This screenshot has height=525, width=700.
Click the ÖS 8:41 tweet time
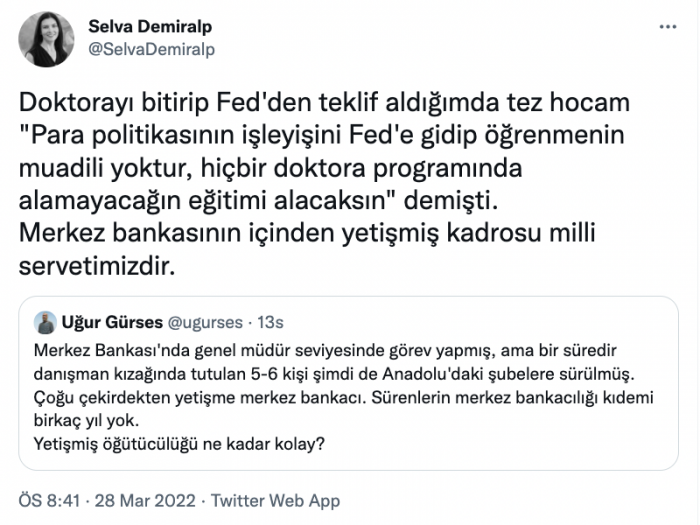click(x=52, y=497)
